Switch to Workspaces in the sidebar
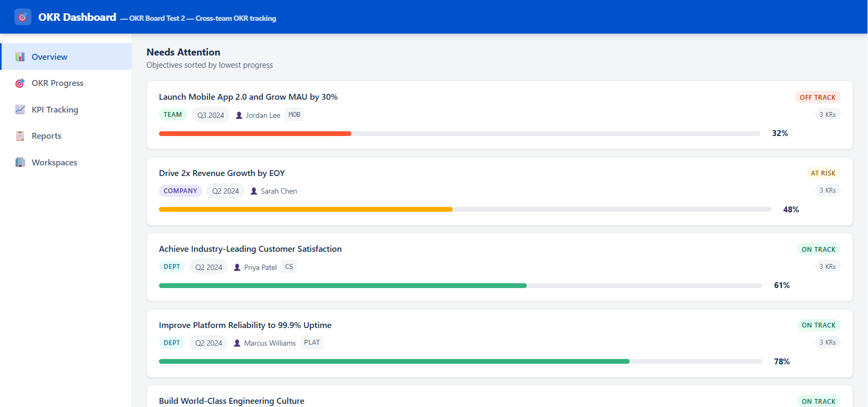Image resolution: width=868 pixels, height=407 pixels. pyautogui.click(x=66, y=162)
